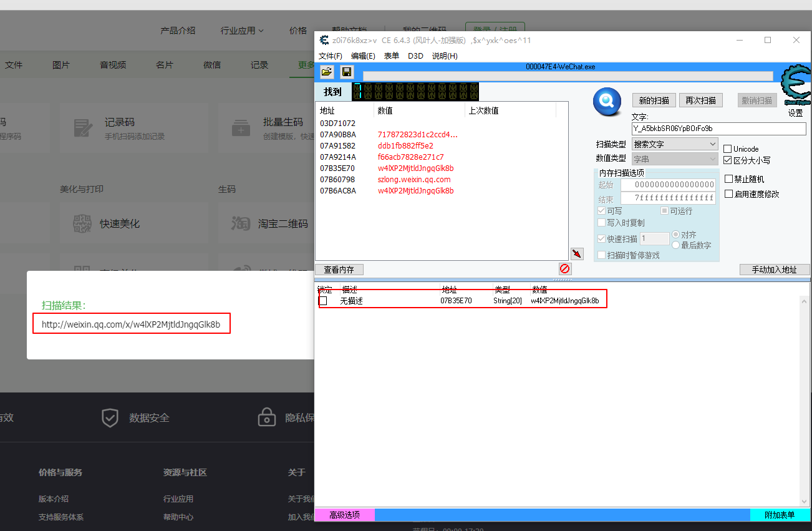This screenshot has height=531, width=812.
Task: Click the 手动加入地址 button
Action: pyautogui.click(x=775, y=270)
